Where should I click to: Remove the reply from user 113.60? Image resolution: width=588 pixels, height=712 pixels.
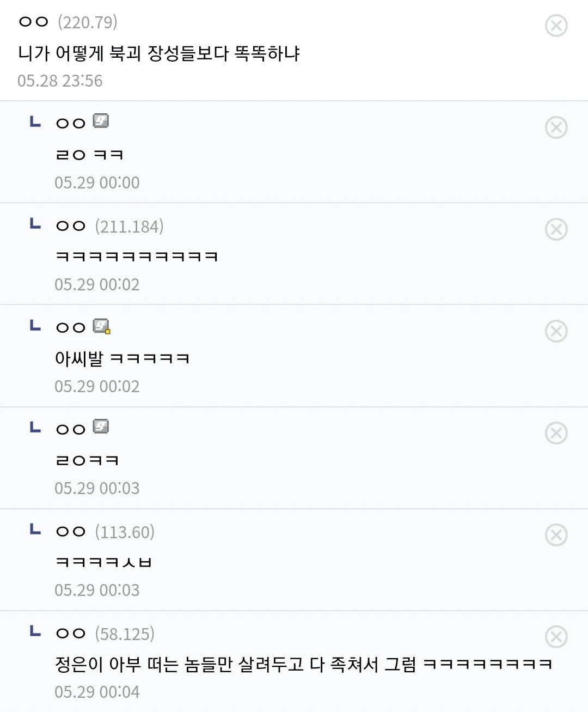pyautogui.click(x=556, y=535)
